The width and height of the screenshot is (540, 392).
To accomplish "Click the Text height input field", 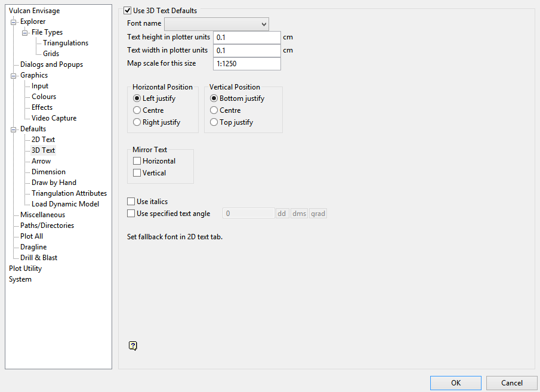I will coord(247,38).
